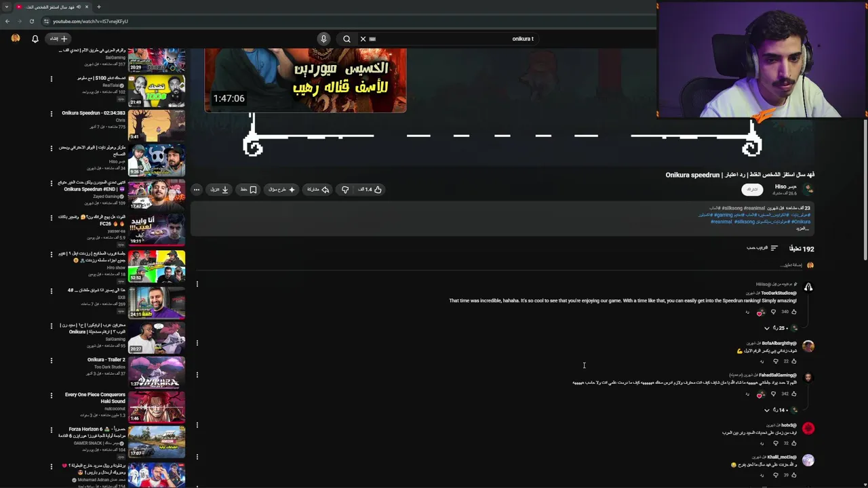868x488 pixels.
Task: Start a voice search with the microphone icon
Action: click(323, 39)
